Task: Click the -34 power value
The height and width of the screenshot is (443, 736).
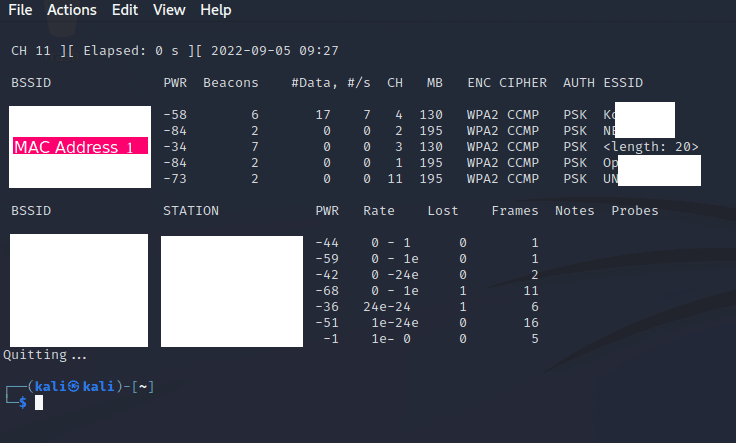Action: [x=175, y=147]
